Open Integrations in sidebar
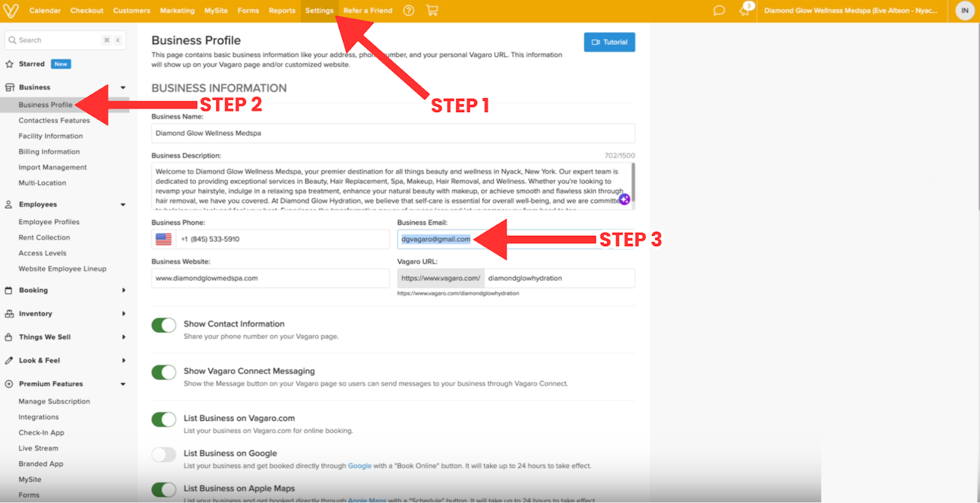 pyautogui.click(x=39, y=417)
